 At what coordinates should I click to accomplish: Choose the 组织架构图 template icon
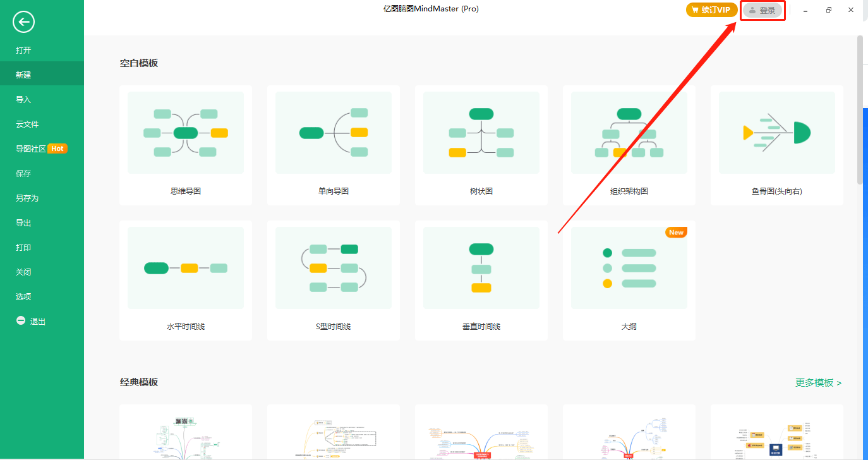tap(629, 133)
